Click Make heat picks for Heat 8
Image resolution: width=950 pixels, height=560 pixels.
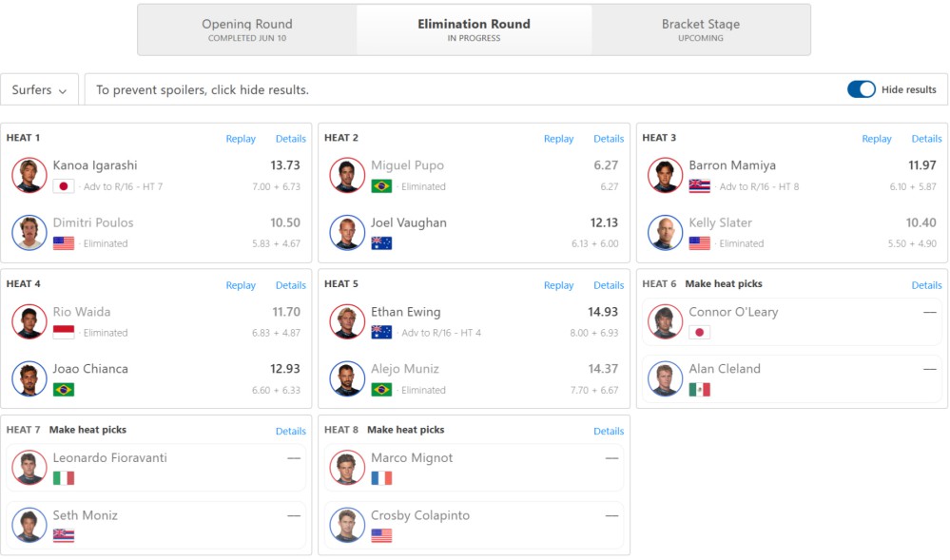[405, 430]
